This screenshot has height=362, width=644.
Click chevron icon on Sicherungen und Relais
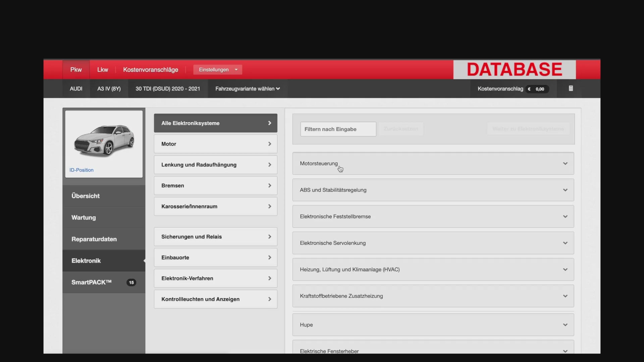click(x=270, y=237)
